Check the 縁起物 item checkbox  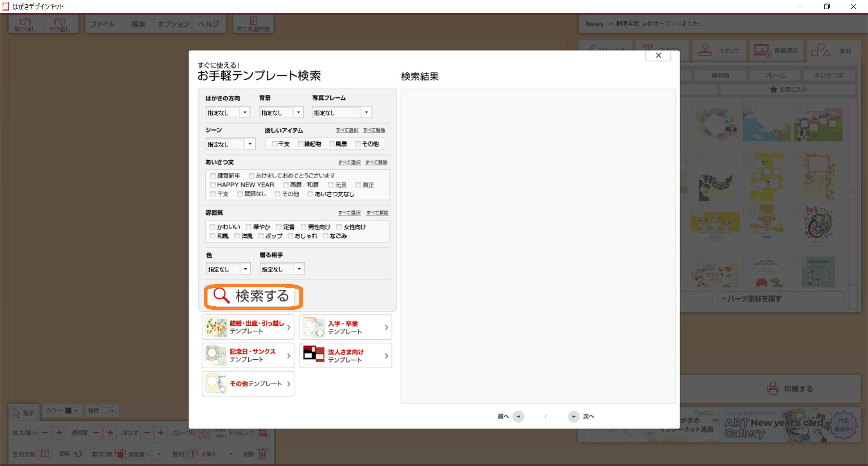[x=301, y=144]
